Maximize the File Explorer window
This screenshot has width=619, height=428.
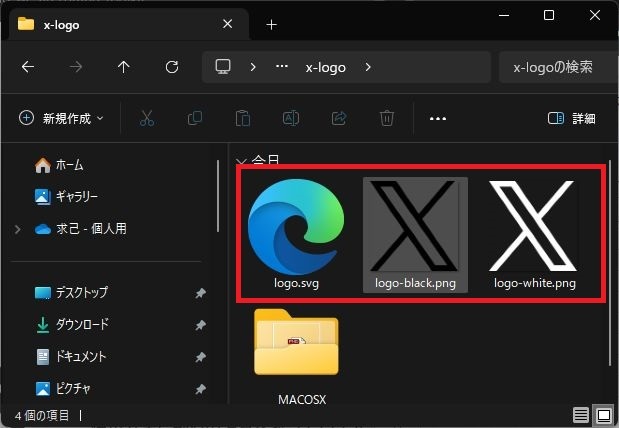[549, 15]
